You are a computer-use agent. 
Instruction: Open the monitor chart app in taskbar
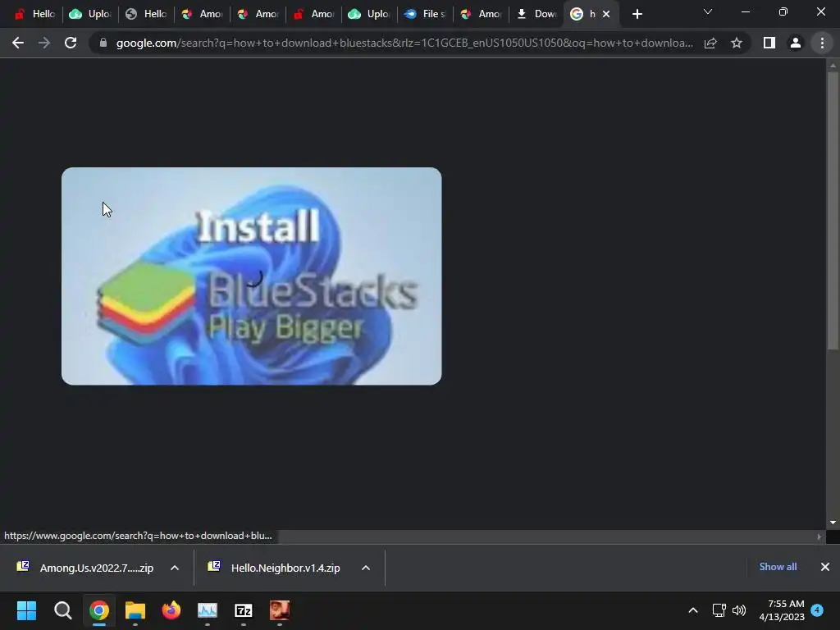click(x=208, y=610)
